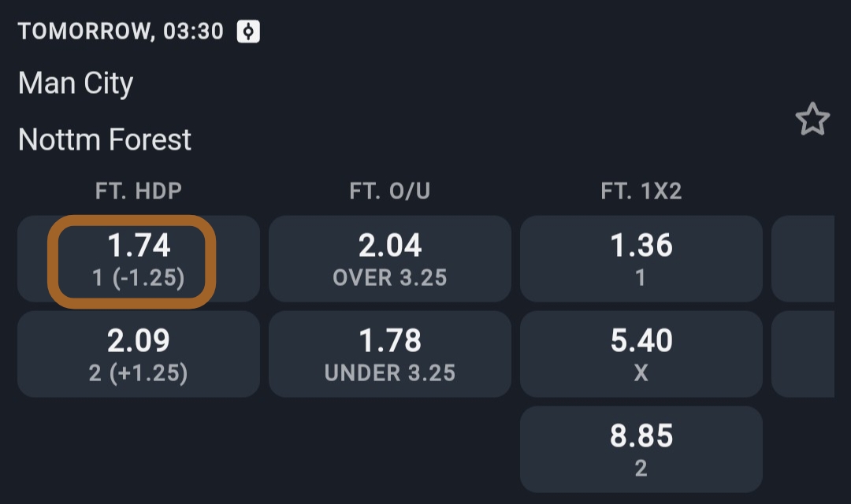Click the blank space below the Under 3.25 cell
851x504 pixels.
click(x=390, y=449)
